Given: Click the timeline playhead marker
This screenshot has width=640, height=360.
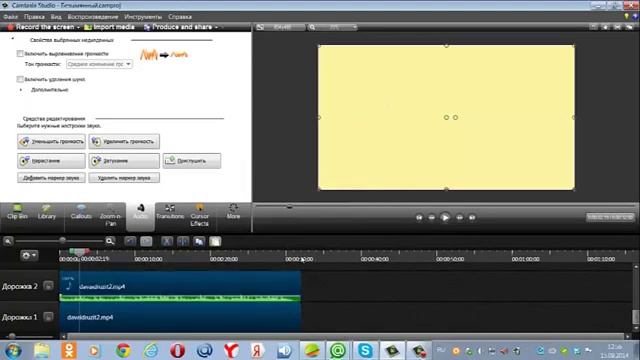Looking at the screenshot, I should 79,251.
